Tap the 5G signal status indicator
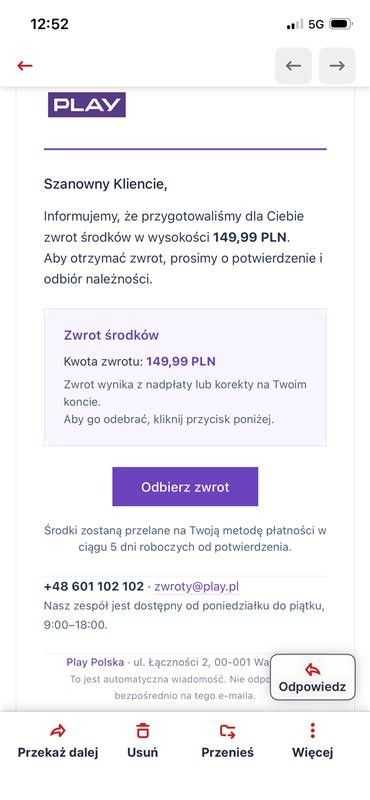Screen dimensions: 370x800 (x=316, y=24)
